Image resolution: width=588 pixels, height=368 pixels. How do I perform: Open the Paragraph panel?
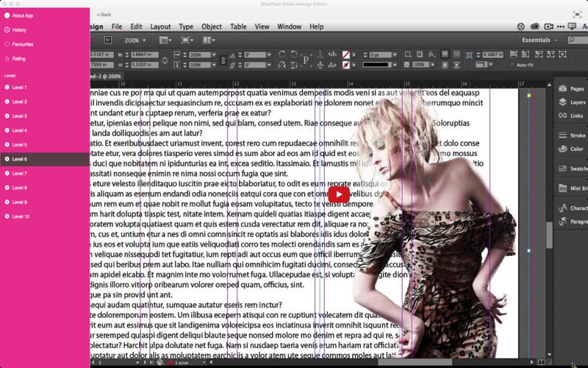point(573,222)
